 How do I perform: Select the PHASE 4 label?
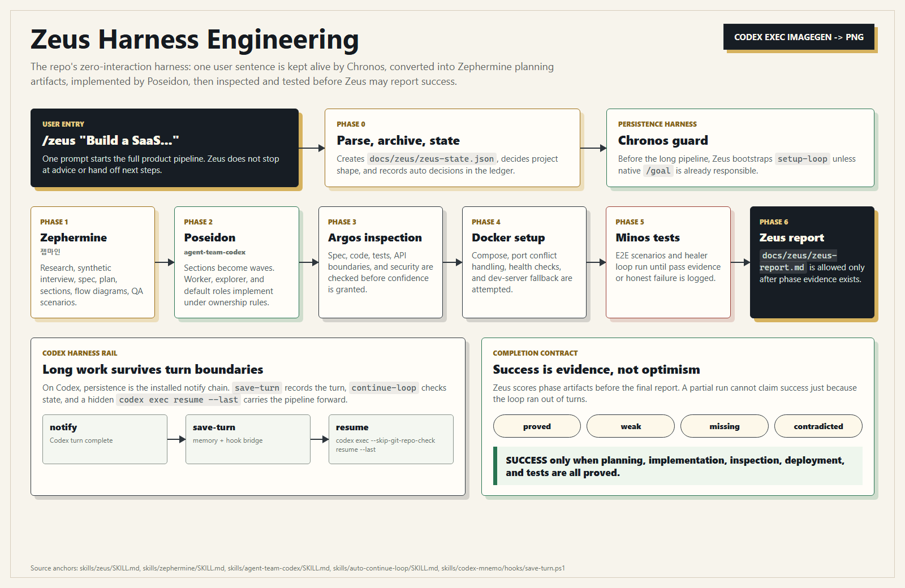486,222
